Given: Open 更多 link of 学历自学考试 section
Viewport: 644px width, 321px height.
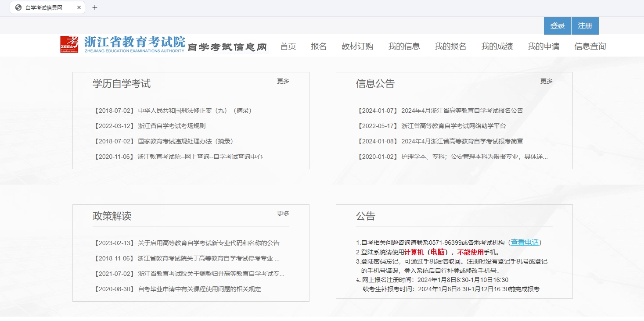Looking at the screenshot, I should click(283, 81).
